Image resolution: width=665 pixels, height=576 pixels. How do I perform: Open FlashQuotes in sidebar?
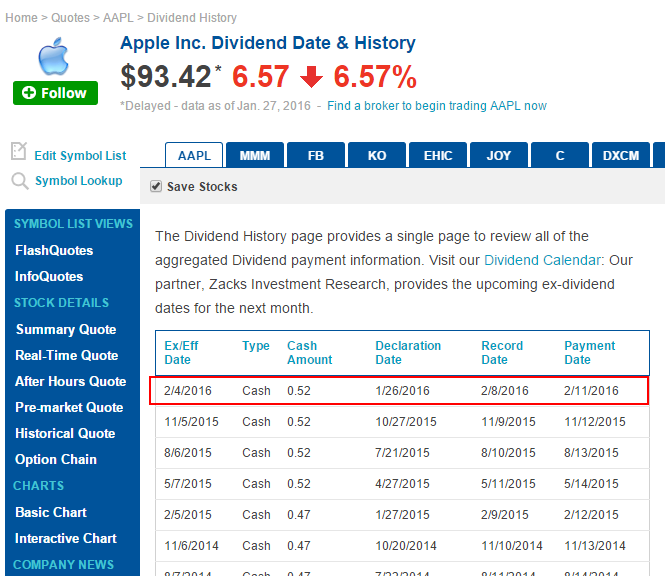coord(54,250)
